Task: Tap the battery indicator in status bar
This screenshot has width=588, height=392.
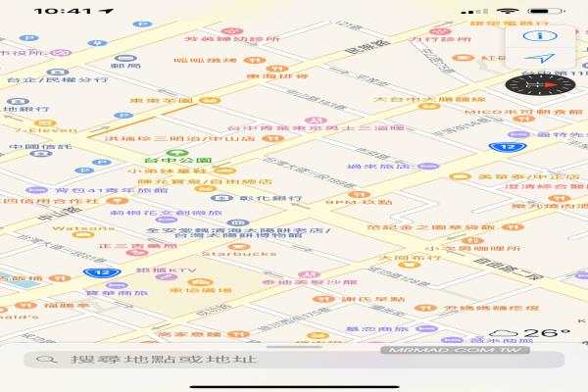Action: (x=546, y=11)
